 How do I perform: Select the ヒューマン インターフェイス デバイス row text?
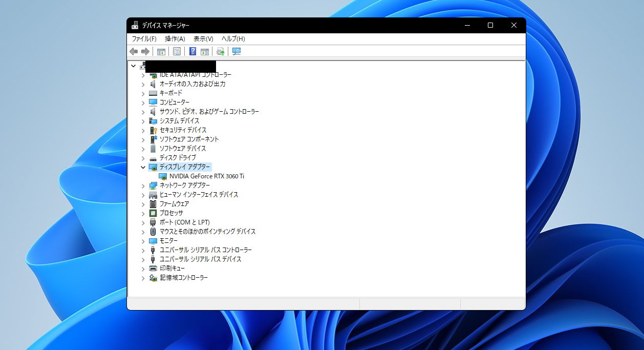click(199, 195)
